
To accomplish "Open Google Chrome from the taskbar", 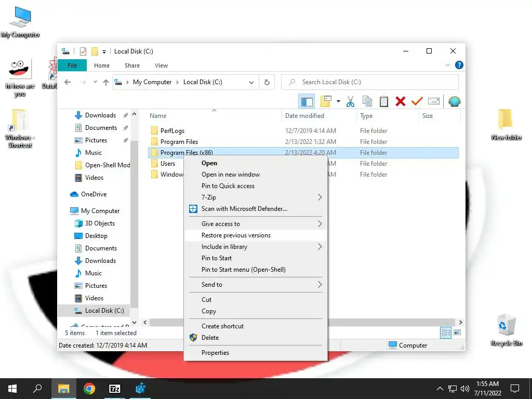I will pos(89,389).
